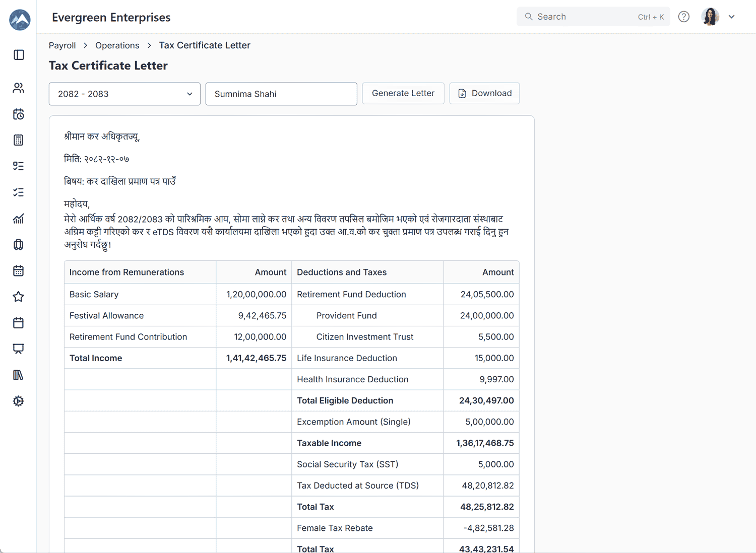Open the chart analytics icon in sidebar
This screenshot has height=553, width=756.
pos(19,219)
